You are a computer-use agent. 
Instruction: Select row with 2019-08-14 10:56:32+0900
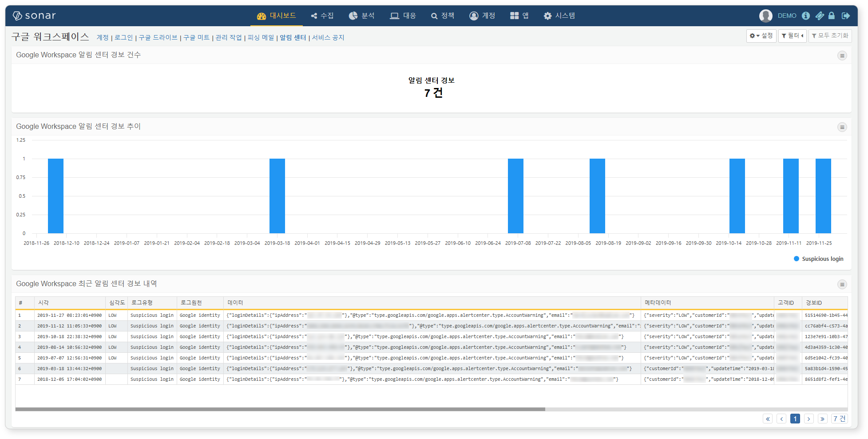(432, 347)
